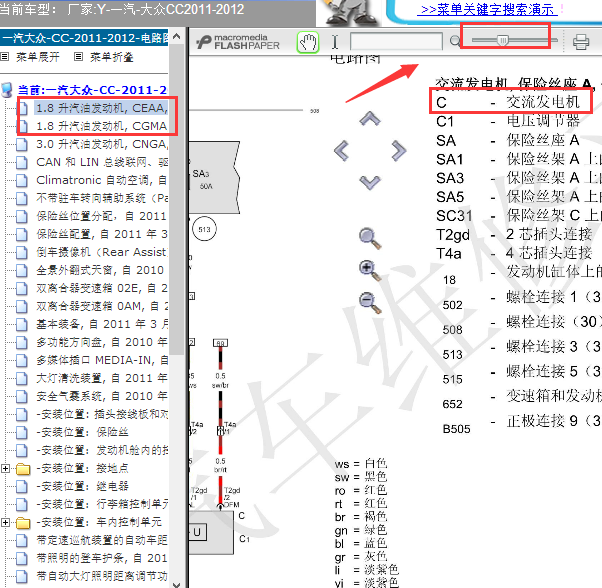This screenshot has height=588, width=602.
Task: Click the plain magnifier reset zoom icon
Action: (370, 238)
